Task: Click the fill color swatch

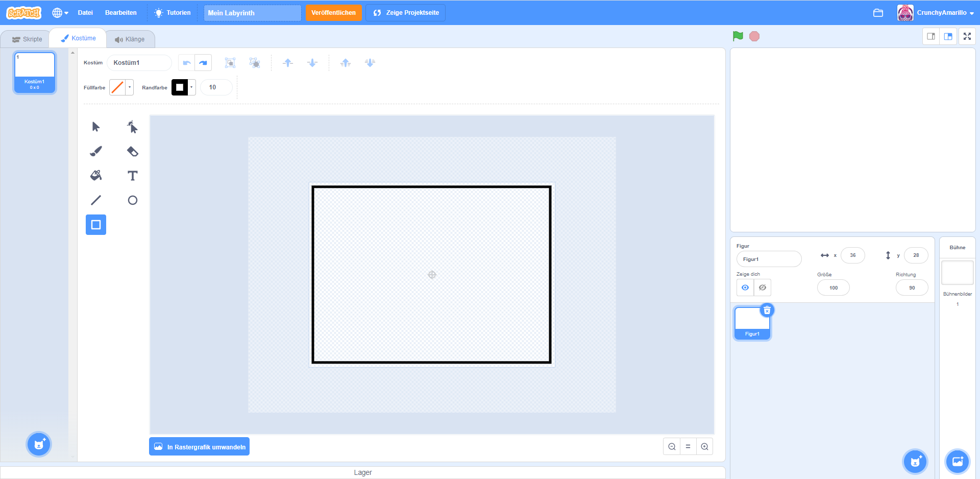Action: coord(117,87)
